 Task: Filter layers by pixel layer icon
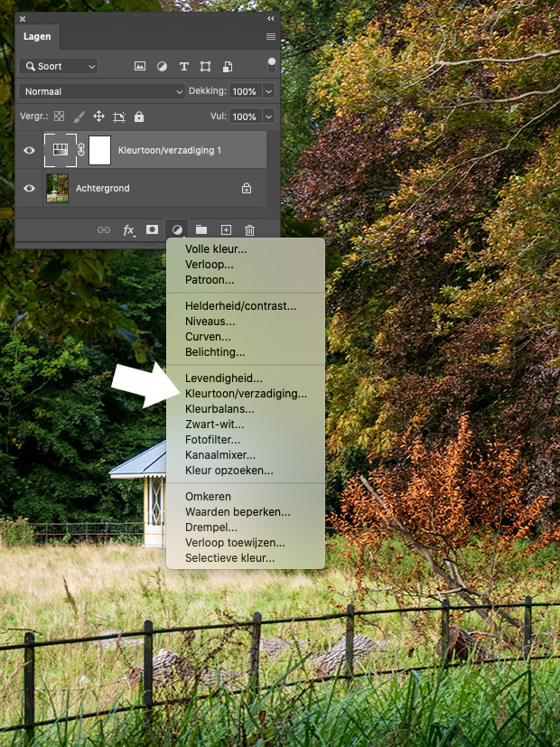pos(139,66)
